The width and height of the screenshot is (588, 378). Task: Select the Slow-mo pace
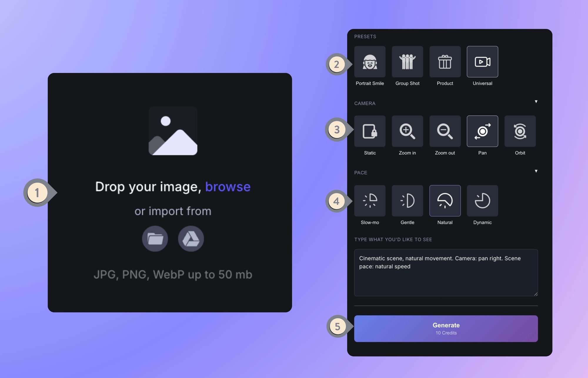point(370,201)
